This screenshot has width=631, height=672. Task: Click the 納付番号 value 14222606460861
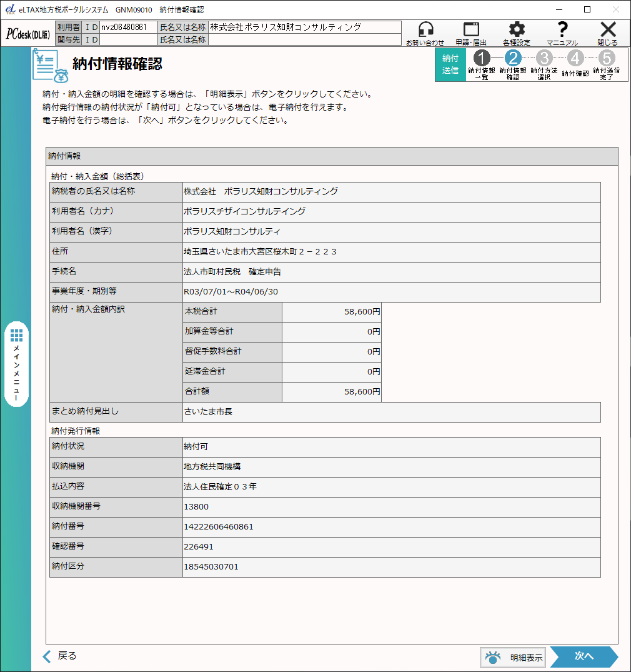(391, 527)
